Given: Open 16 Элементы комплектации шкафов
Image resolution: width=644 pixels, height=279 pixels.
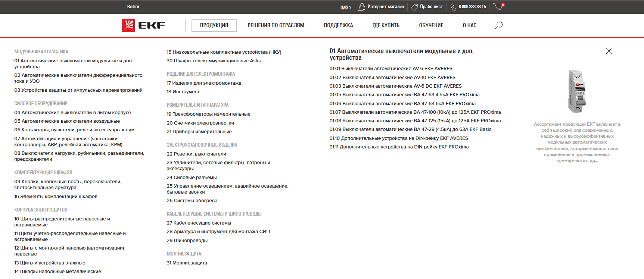Looking at the screenshot, I should (x=56, y=197).
